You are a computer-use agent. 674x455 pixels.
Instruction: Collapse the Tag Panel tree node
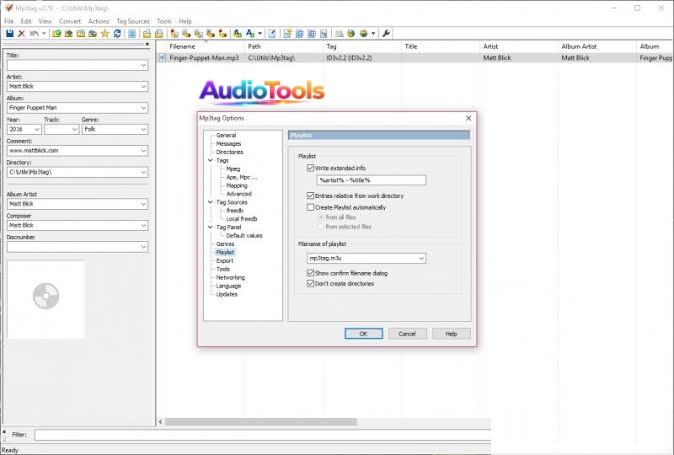(x=210, y=227)
